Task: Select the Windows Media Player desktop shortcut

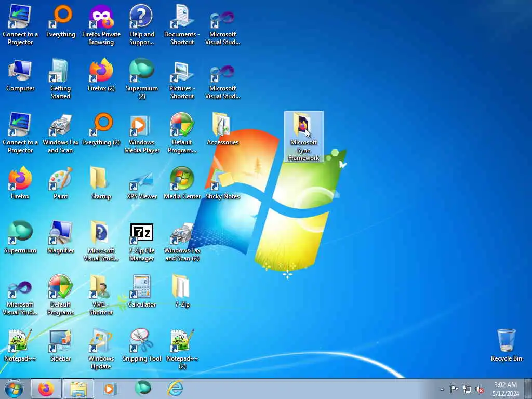Action: click(x=141, y=132)
